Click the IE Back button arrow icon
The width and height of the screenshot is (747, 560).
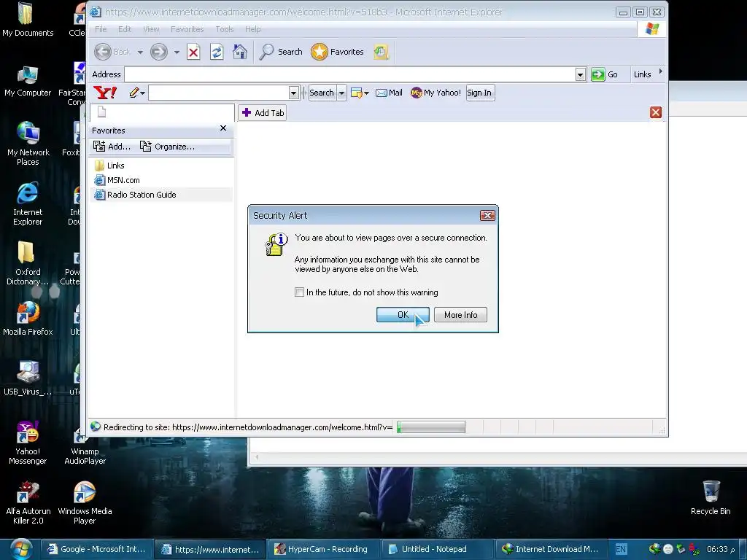pyautogui.click(x=102, y=52)
